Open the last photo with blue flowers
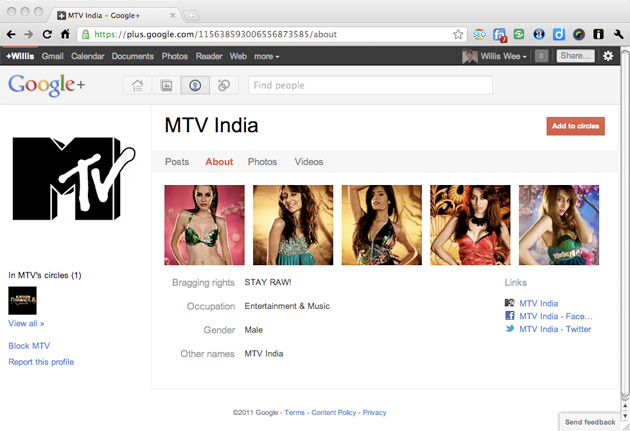 [x=559, y=225]
